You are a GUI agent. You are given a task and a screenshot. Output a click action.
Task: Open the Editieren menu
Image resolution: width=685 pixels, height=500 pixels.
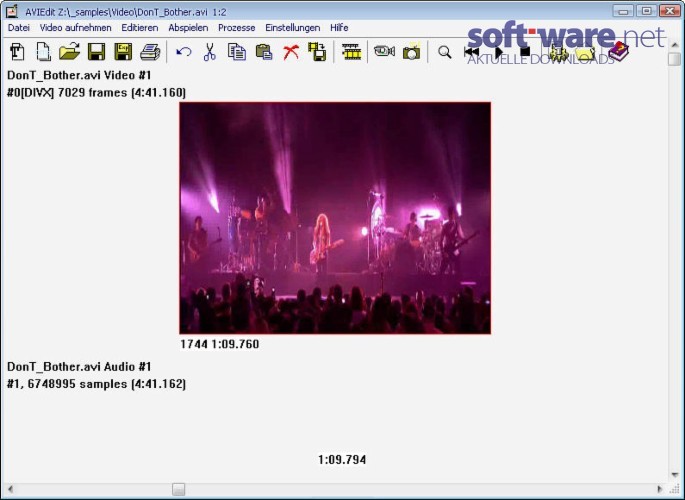(x=140, y=28)
